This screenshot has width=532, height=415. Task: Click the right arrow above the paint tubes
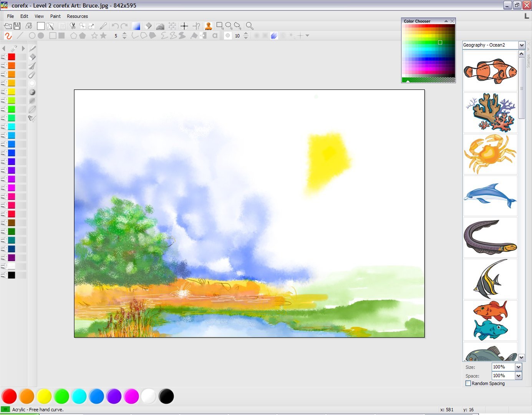point(23,48)
